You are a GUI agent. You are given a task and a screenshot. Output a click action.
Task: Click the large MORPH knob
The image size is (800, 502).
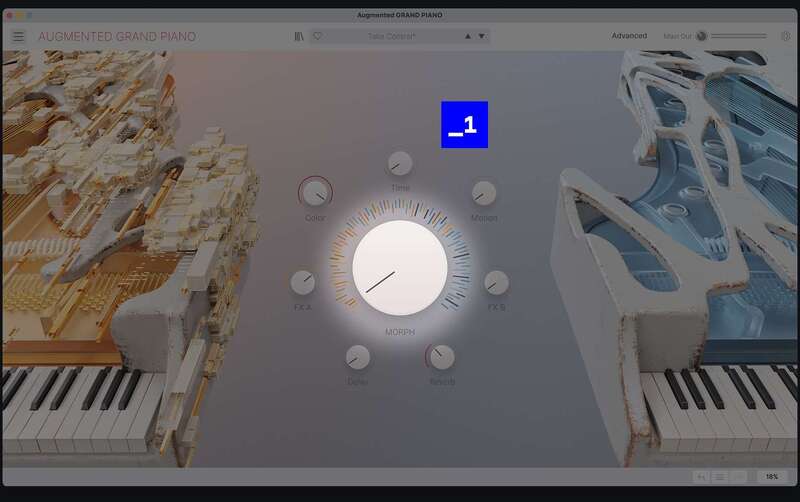(400, 267)
